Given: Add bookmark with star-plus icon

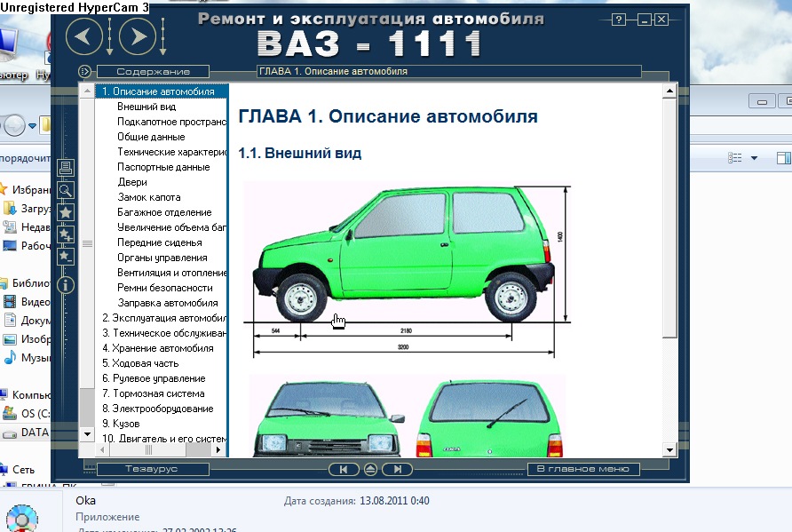Looking at the screenshot, I should coord(66,234).
